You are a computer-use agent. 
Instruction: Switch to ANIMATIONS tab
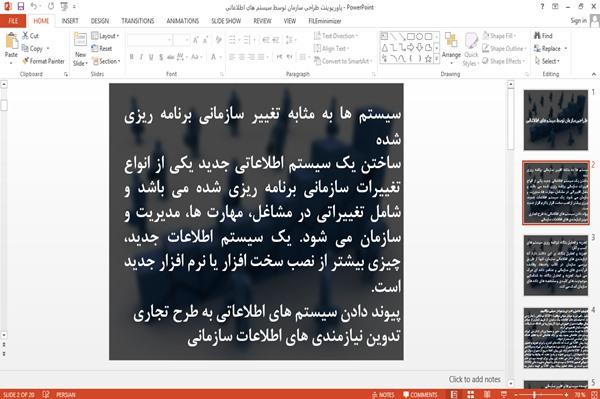(x=183, y=21)
